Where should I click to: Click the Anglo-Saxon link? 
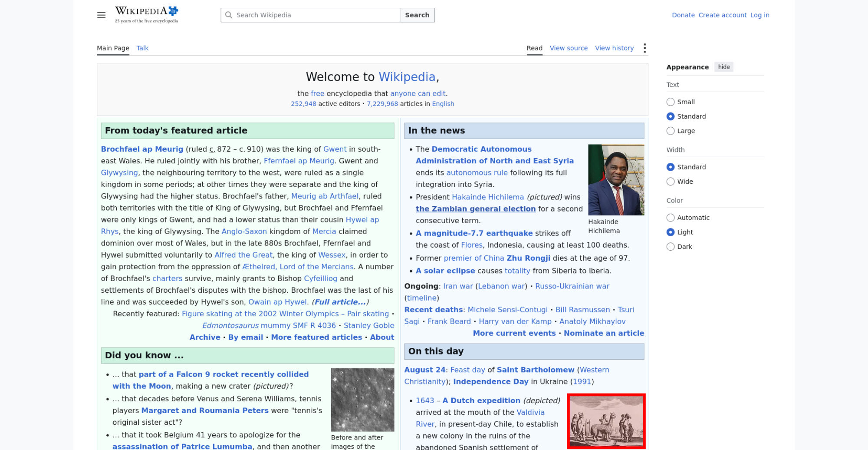[x=244, y=232]
